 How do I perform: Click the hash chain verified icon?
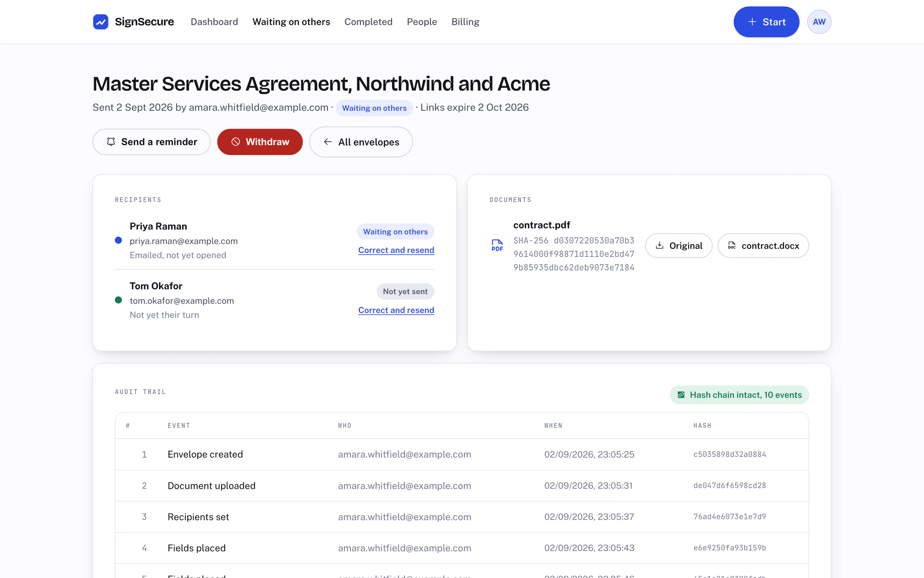click(681, 395)
